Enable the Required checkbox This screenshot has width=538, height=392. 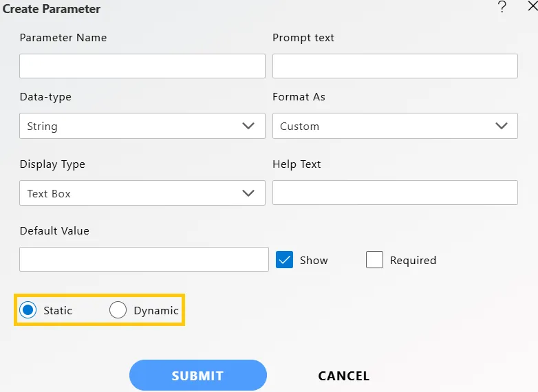coord(374,260)
